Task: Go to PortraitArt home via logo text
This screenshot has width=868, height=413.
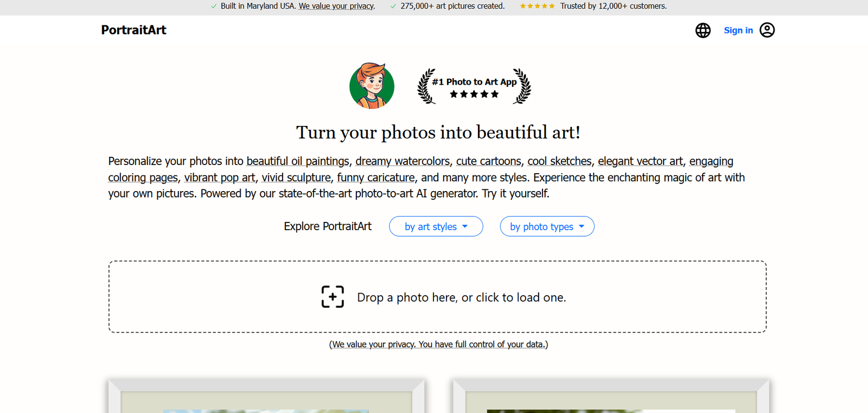Action: pyautogui.click(x=133, y=30)
